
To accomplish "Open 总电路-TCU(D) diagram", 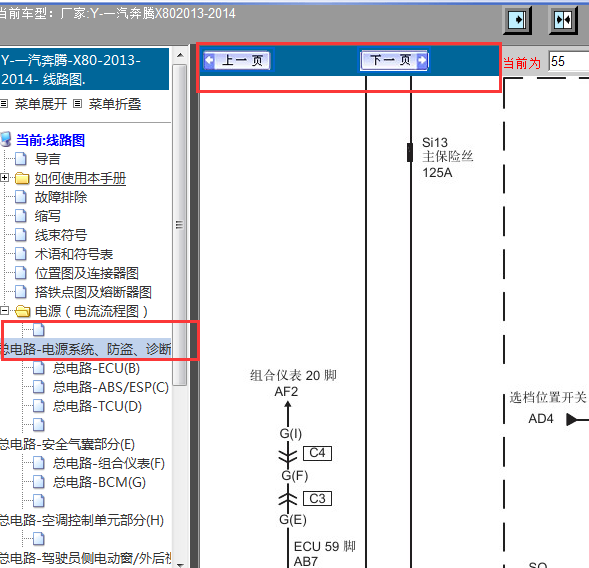I will (x=97, y=406).
